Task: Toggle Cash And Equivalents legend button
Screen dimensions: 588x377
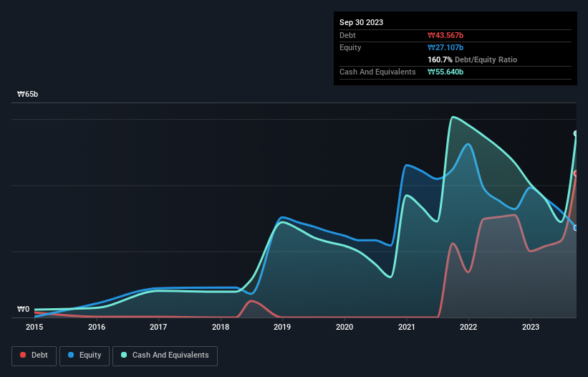Action: tap(165, 355)
